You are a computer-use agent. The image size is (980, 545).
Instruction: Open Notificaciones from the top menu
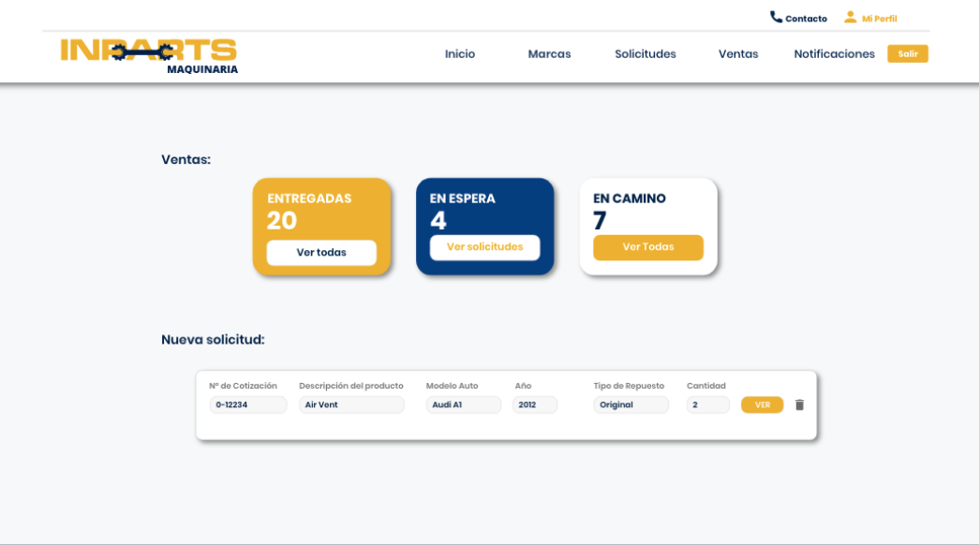(x=834, y=54)
